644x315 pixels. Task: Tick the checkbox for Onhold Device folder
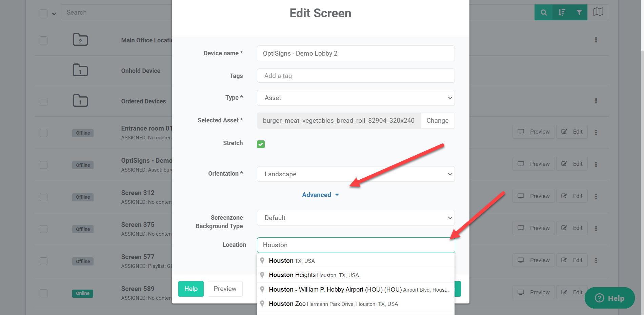click(43, 71)
